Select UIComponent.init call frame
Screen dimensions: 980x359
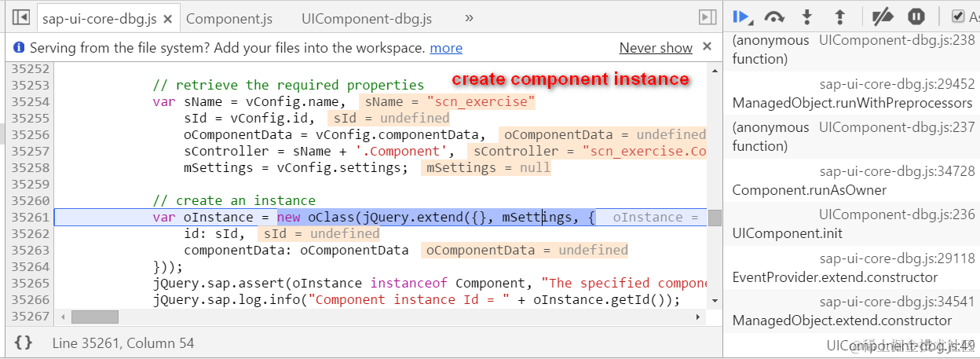click(777, 233)
